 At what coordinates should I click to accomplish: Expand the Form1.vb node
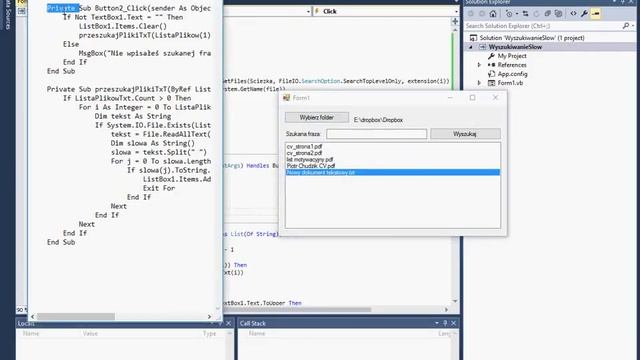[479, 83]
